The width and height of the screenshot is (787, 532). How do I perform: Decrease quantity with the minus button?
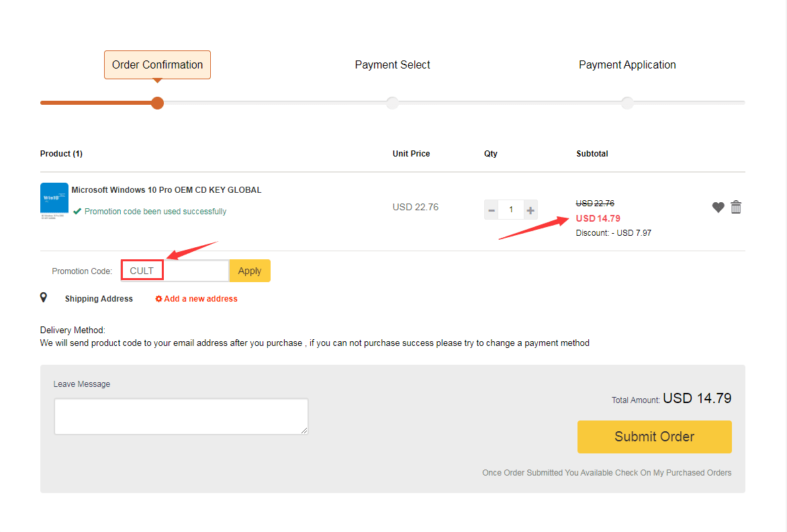coord(492,210)
